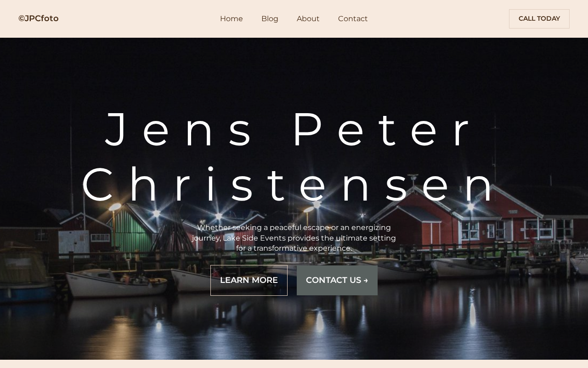The image size is (588, 368).
Task: Open the Contact navigation link
Action: 353,19
